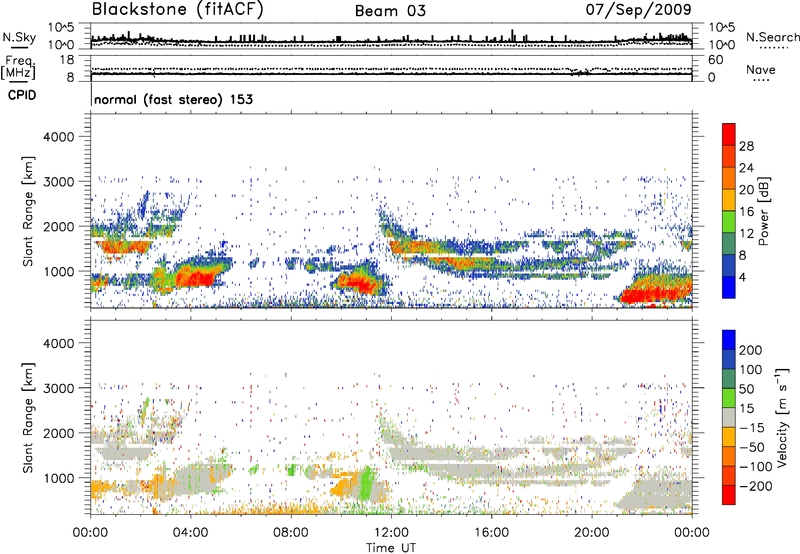Viewport: 800px width, 554px height.
Task: Click the gray segment of Velocity color bar
Action: point(729,418)
